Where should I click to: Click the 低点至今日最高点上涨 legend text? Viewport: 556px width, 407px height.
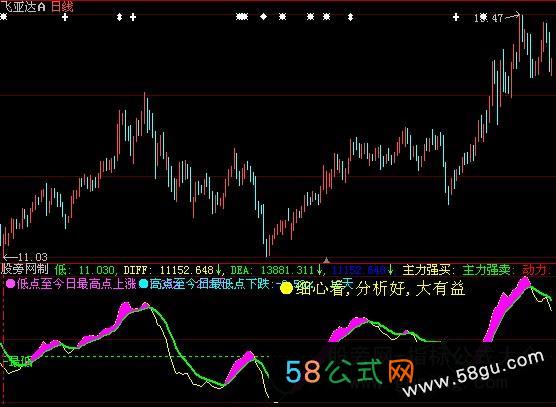click(76, 284)
